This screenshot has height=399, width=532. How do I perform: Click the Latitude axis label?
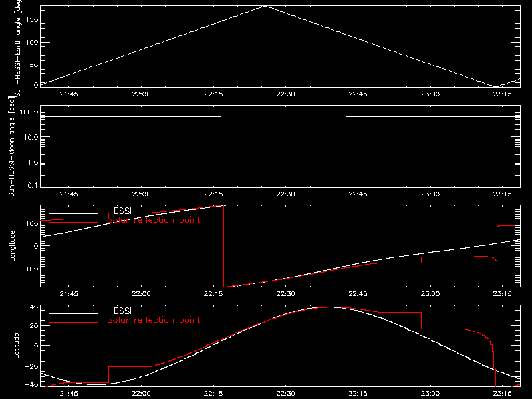pos(16,346)
